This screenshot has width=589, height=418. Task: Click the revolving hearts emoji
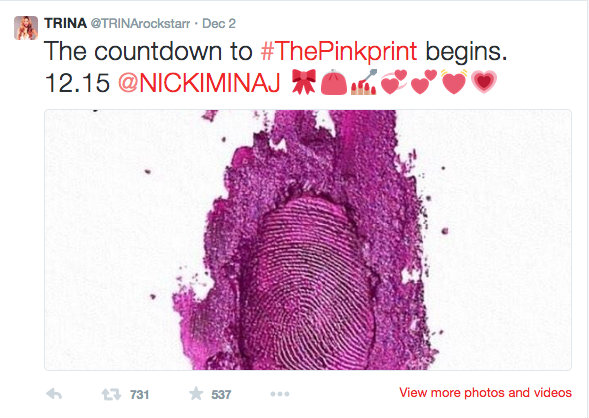394,82
